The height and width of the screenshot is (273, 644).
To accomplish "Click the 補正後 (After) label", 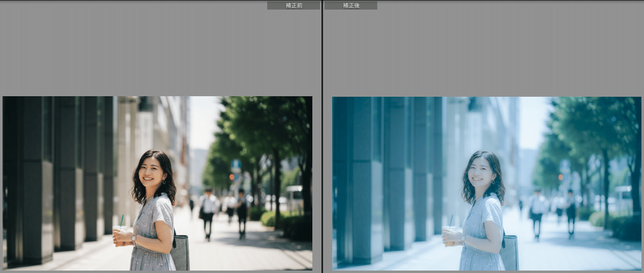I will point(350,5).
